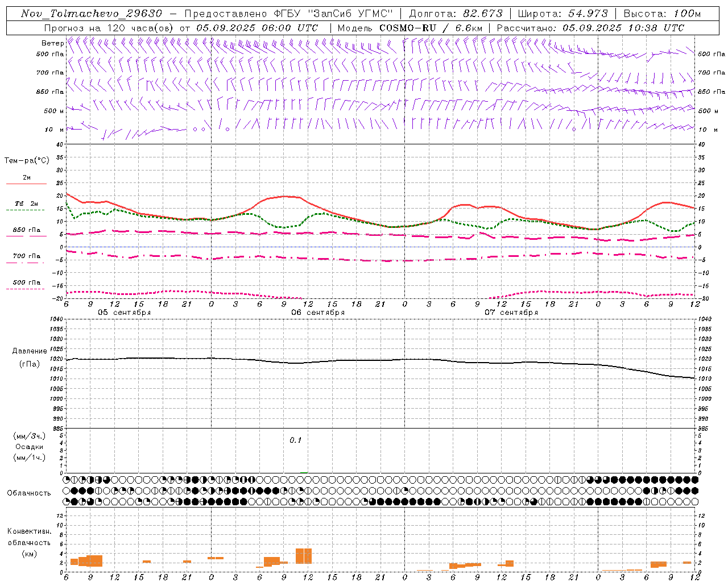The width and height of the screenshot is (728, 582).
Task: Click the Давление pressure panel label
Action: pyautogui.click(x=30, y=351)
